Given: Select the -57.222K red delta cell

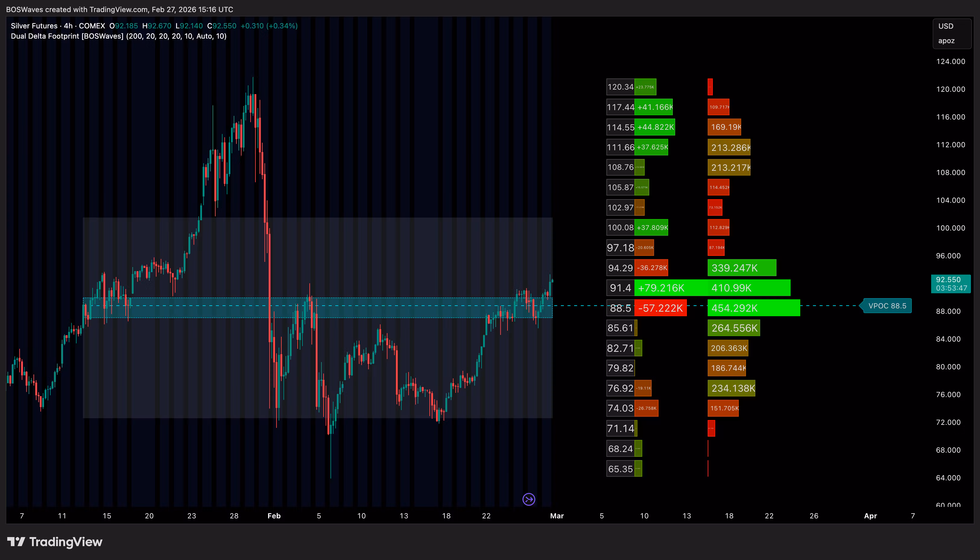Looking at the screenshot, I should pos(660,308).
